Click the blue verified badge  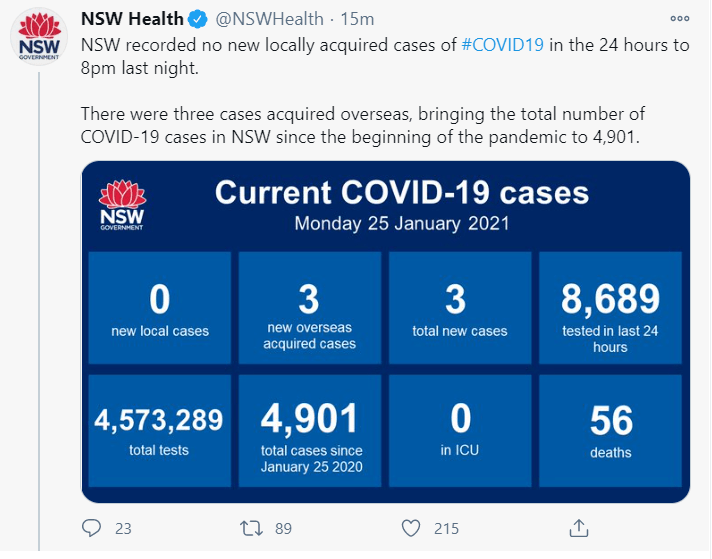coord(198,19)
